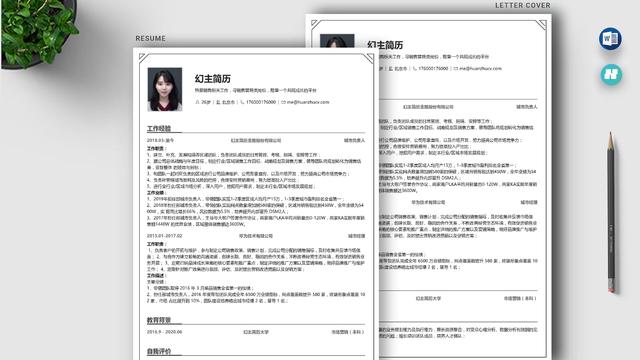This screenshot has height=360, width=640.
Task: Select the 幻主简历 title on the front resume
Action: [213, 78]
